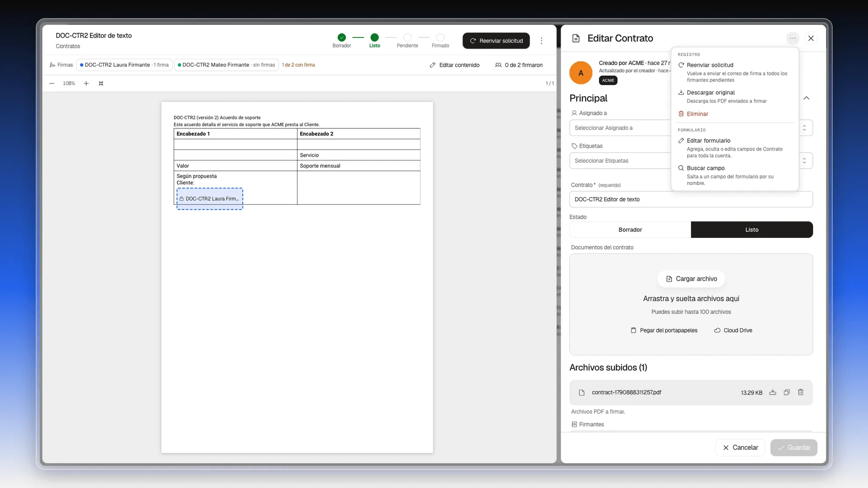Click the Cargar archivo button
868x488 pixels.
pyautogui.click(x=691, y=279)
